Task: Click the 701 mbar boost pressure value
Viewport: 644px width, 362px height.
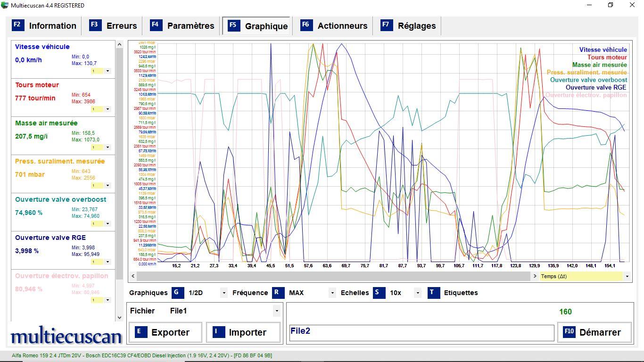Action: [x=30, y=174]
